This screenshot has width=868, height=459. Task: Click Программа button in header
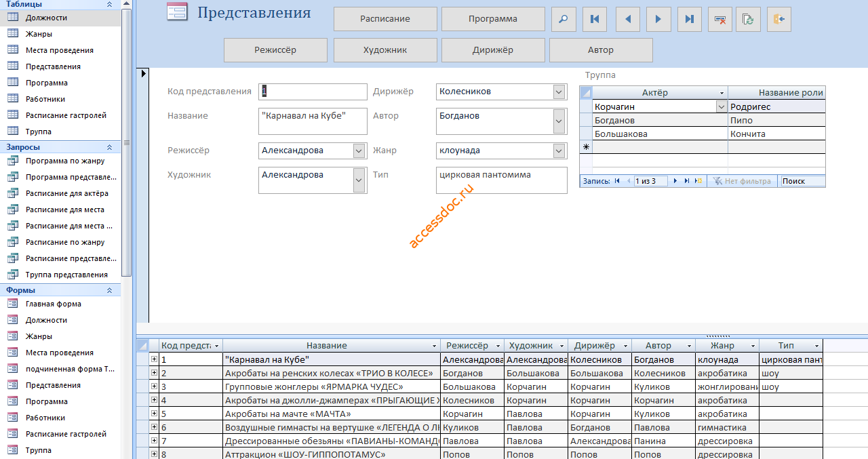pyautogui.click(x=493, y=19)
